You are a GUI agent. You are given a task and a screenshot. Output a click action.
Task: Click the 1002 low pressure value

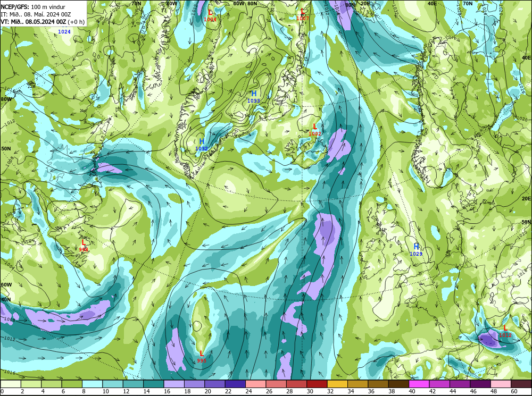pyautogui.click(x=315, y=133)
